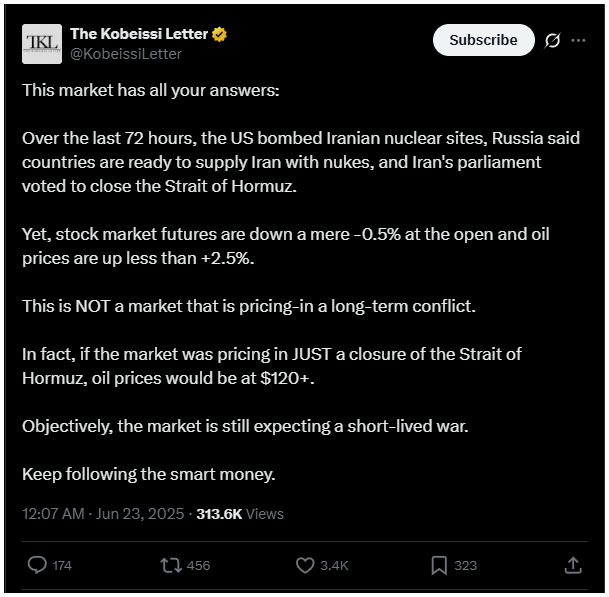The height and width of the screenshot is (597, 609).
Task: Click the Grok explain icon
Action: pos(552,40)
